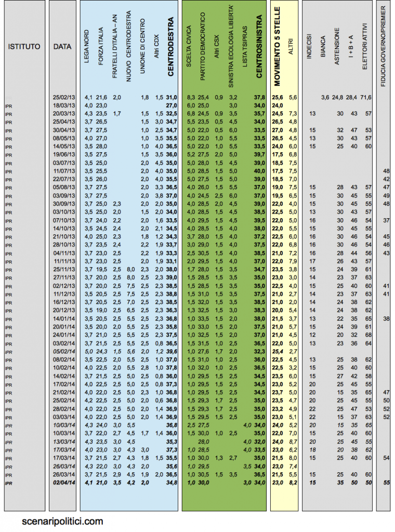Click the INDECISI column header
Image resolution: width=395 pixels, height=532 pixels.
coord(309,46)
